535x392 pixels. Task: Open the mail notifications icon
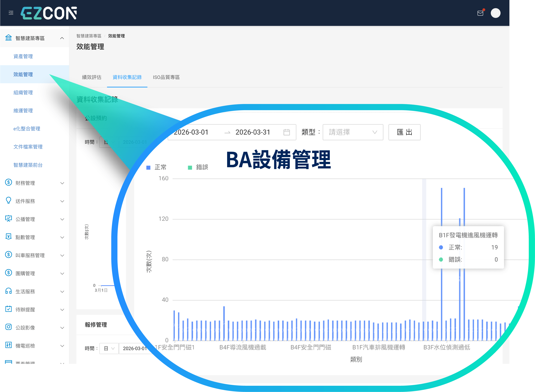click(x=480, y=13)
